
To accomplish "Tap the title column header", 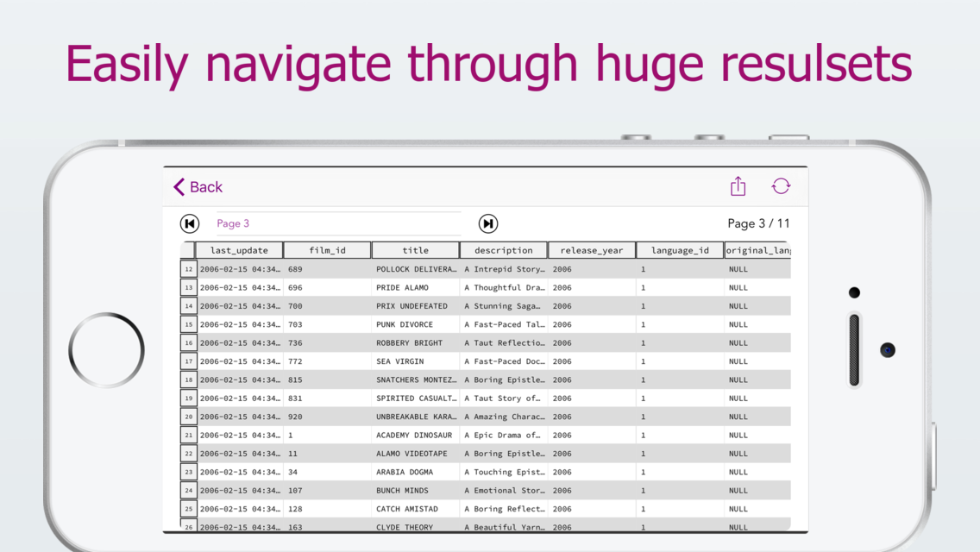I will point(415,250).
